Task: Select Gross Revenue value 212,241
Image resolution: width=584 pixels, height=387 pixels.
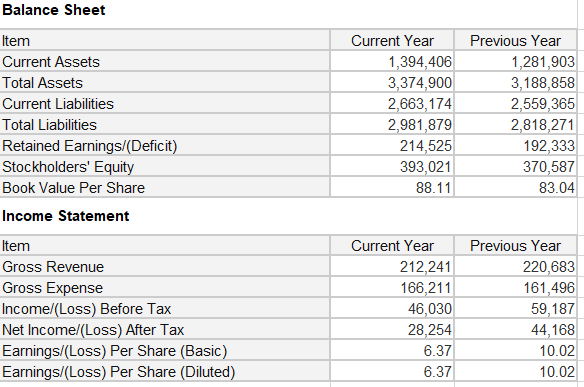Action: coord(426,267)
